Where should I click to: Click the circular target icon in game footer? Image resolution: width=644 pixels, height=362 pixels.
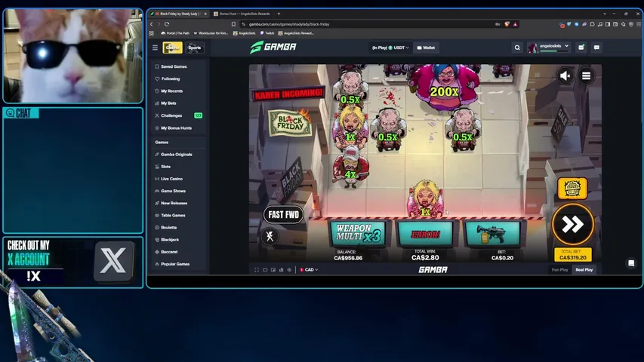point(289,270)
